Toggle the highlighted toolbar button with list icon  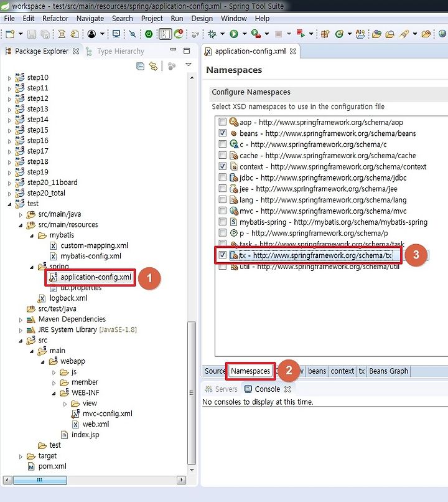166,34
